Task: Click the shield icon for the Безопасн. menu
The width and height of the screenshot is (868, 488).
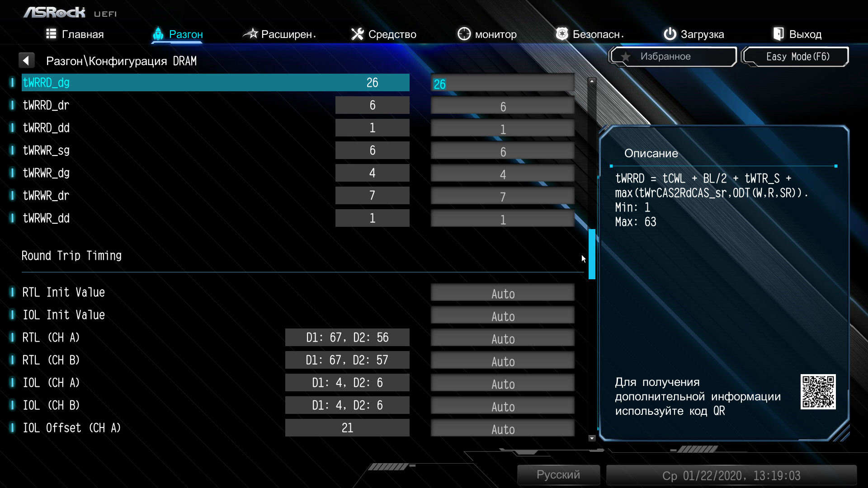Action: 561,34
